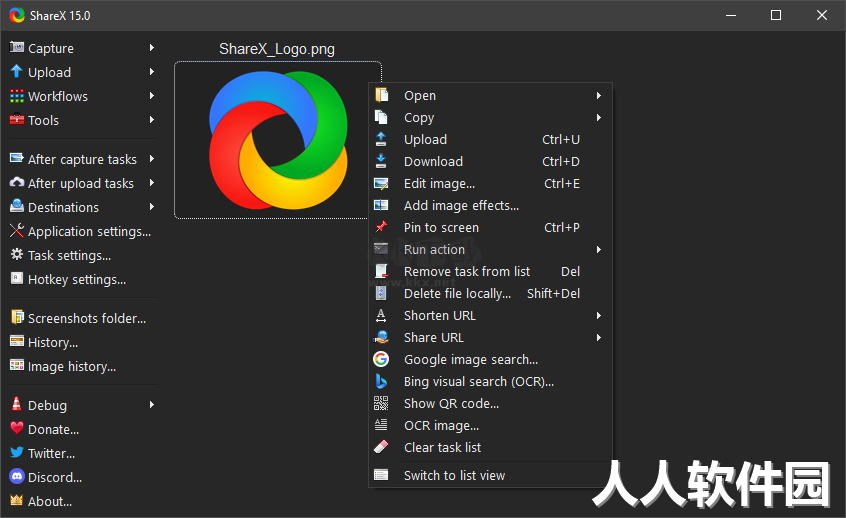This screenshot has width=846, height=518.
Task: Choose Delete file locally... entry
Action: (x=490, y=294)
